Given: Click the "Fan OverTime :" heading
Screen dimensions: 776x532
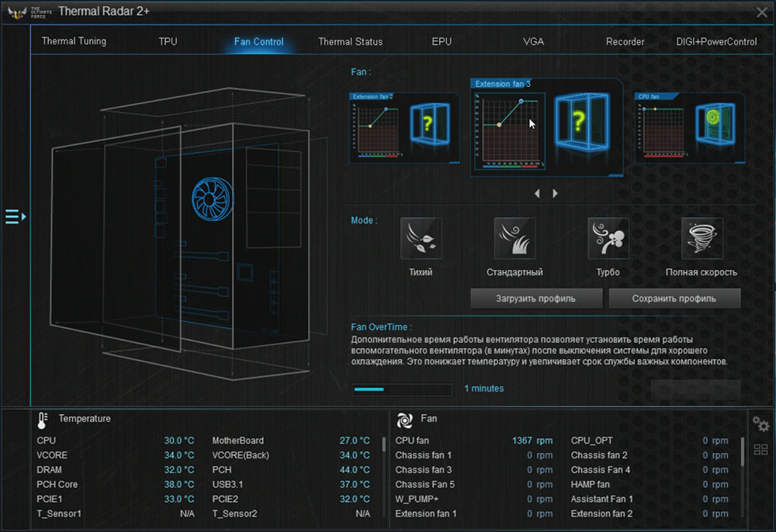Looking at the screenshot, I should 381,326.
